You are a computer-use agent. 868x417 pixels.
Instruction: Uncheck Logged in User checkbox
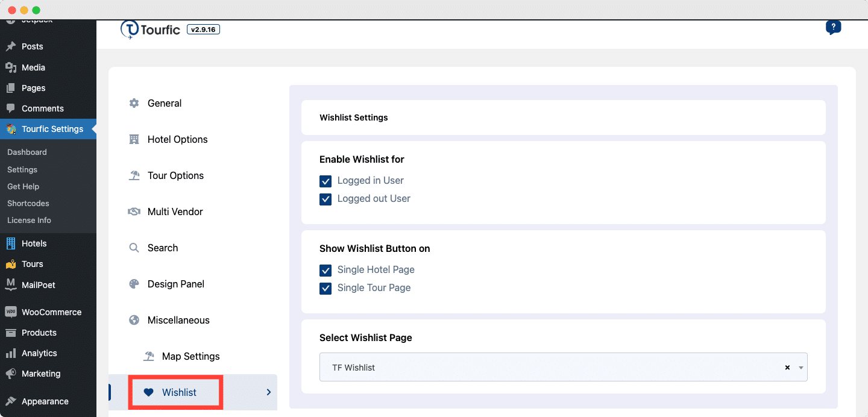[x=325, y=181]
